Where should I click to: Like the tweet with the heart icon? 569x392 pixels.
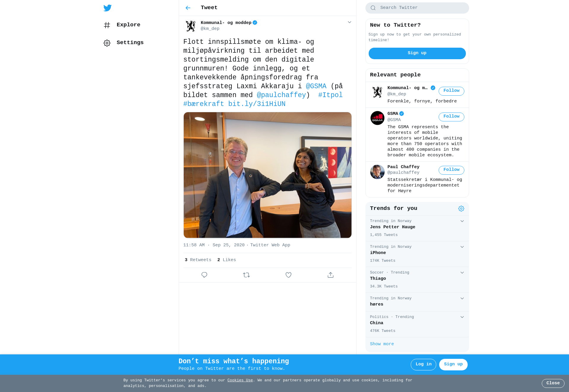point(288,275)
